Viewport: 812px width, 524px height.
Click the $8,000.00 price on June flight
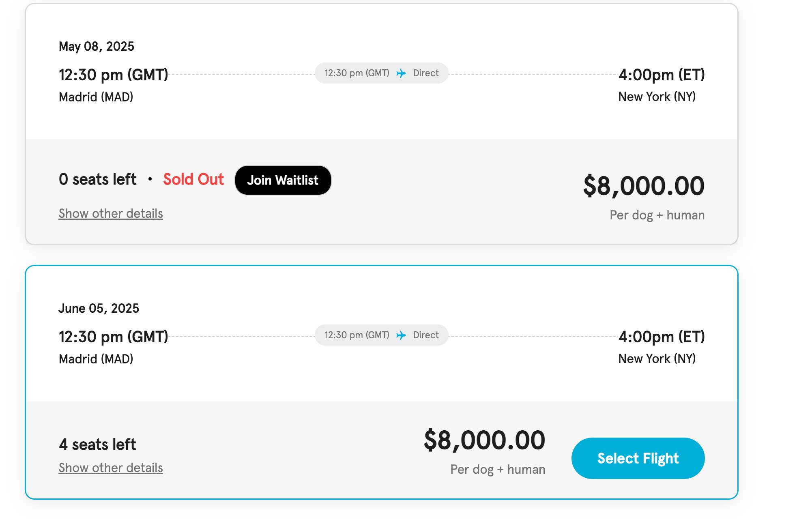[x=484, y=440]
